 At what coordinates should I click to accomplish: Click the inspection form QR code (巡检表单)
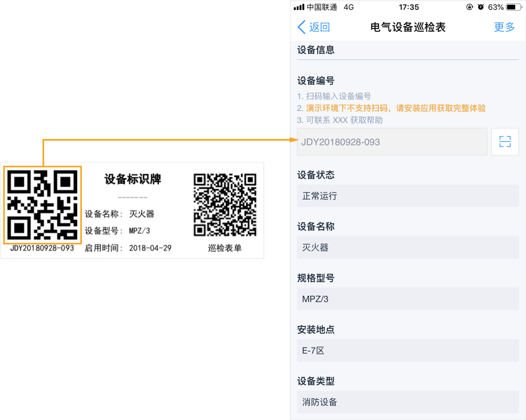(x=225, y=205)
